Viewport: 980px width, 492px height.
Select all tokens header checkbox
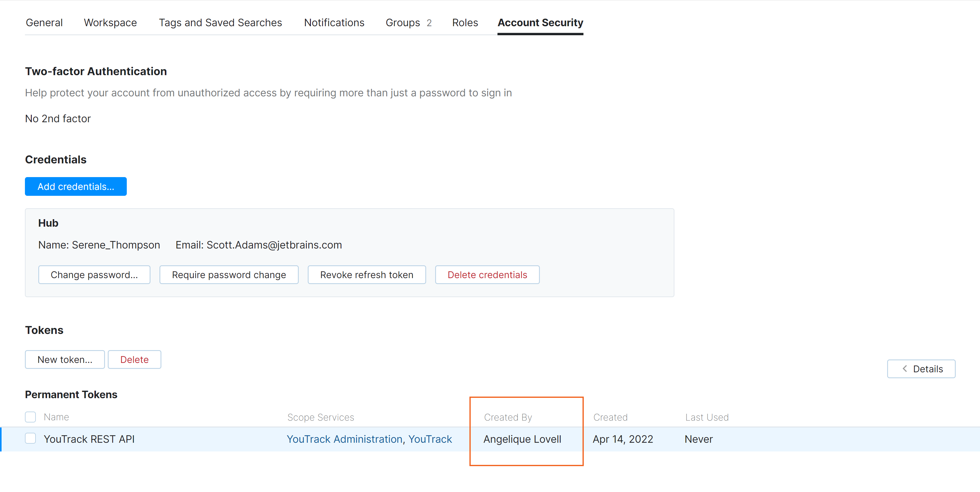pos(31,417)
